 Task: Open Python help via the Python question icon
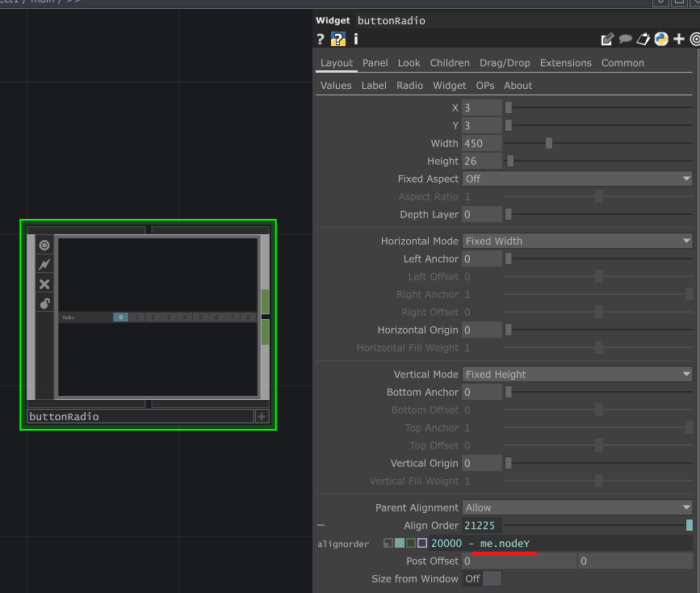(x=337, y=38)
